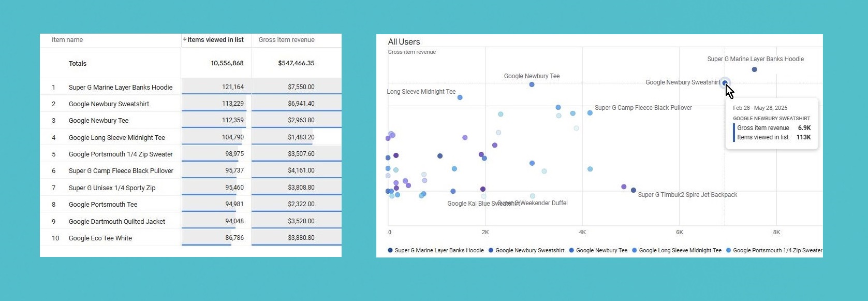Click the Super G Camp Fleece Black Pullover point
The width and height of the screenshot is (868, 301).
click(x=590, y=113)
